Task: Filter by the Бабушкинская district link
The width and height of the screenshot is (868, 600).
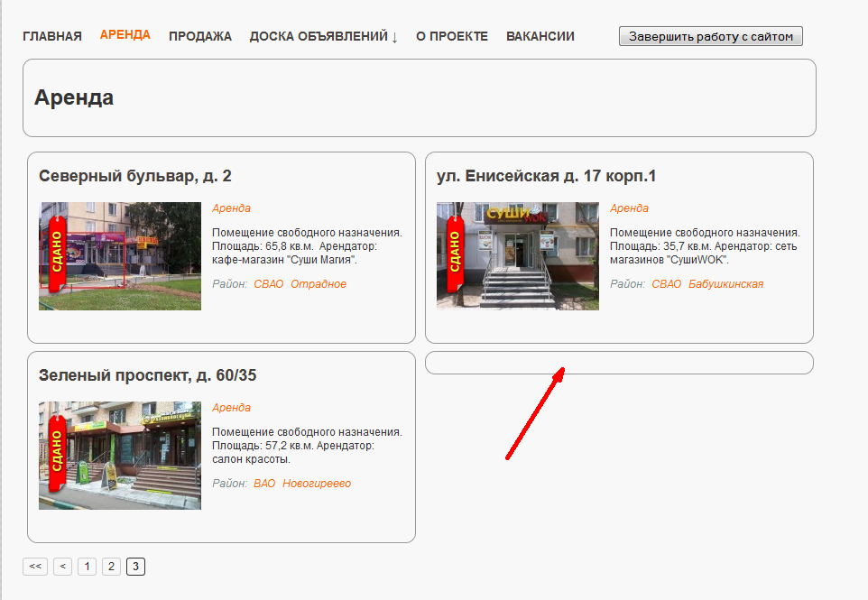Action: [x=725, y=284]
